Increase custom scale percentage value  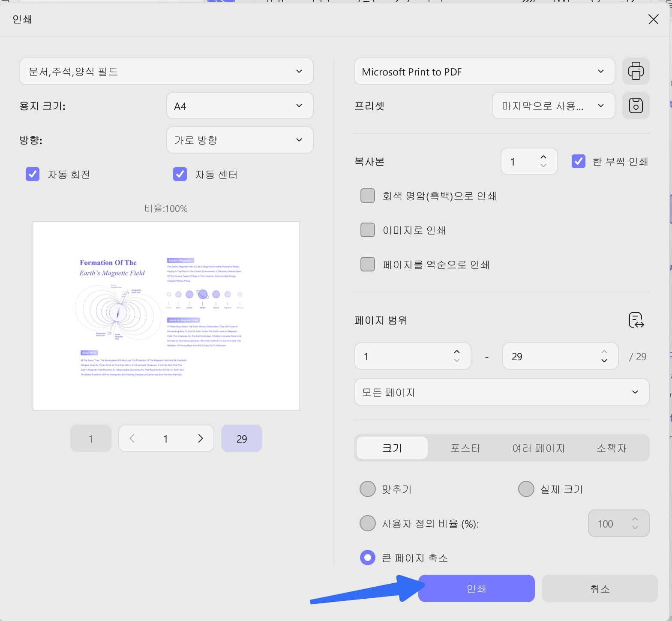(x=635, y=519)
